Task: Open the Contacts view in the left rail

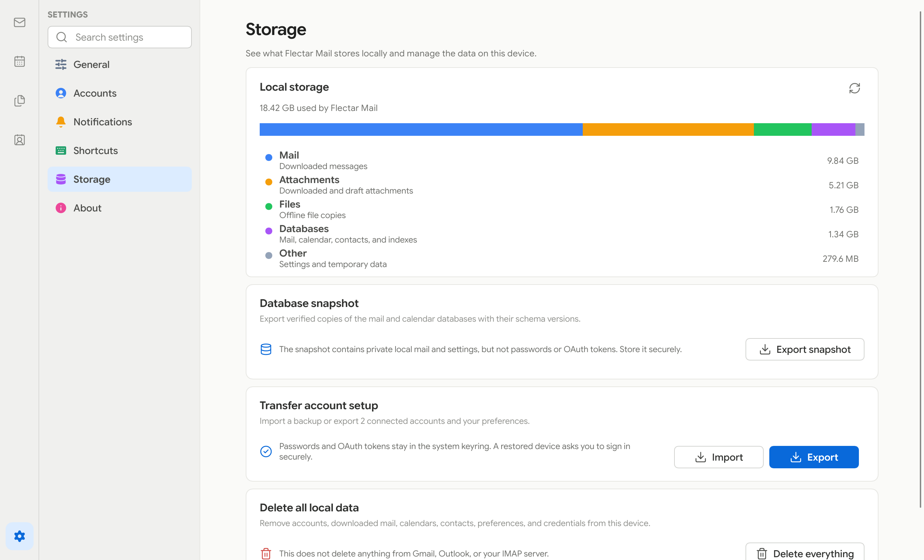Action: (20, 140)
